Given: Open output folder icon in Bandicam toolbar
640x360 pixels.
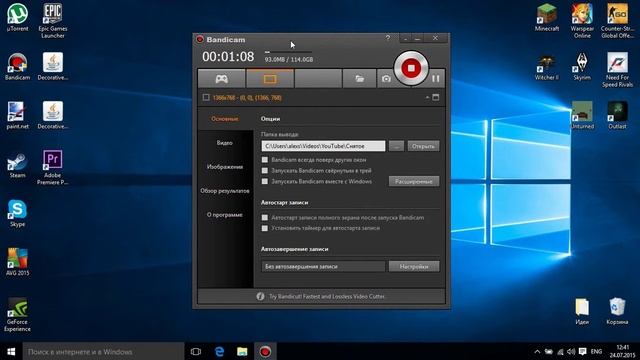Looking at the screenshot, I should pyautogui.click(x=359, y=78).
